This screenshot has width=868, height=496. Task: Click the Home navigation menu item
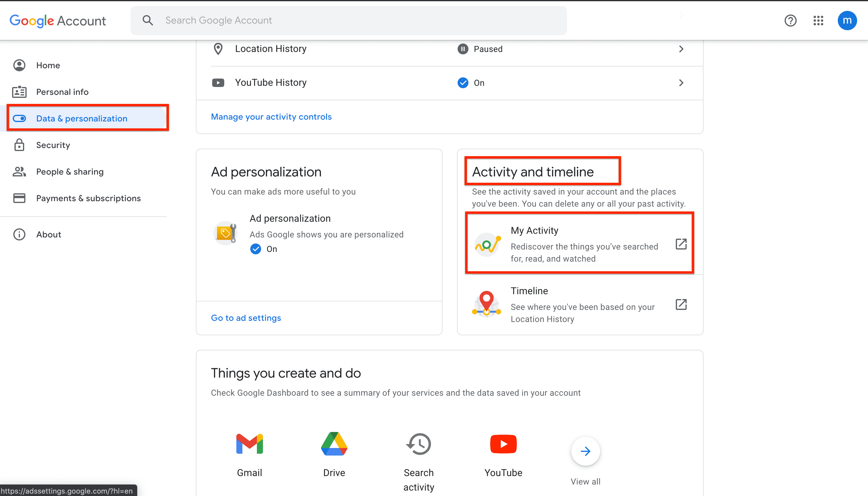pyautogui.click(x=48, y=65)
